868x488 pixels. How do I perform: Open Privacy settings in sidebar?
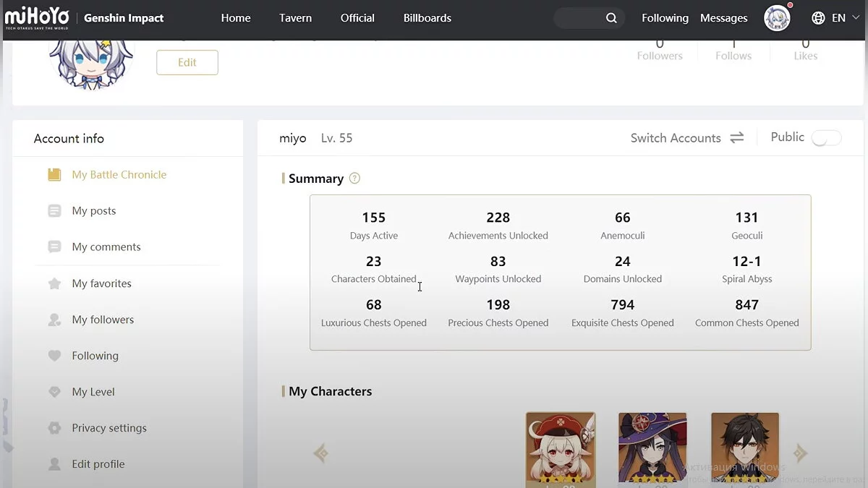[109, 428]
